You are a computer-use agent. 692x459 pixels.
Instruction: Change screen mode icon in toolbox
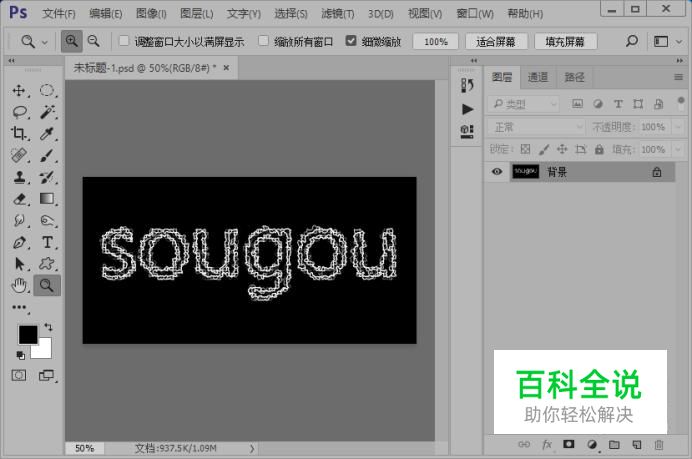point(46,376)
